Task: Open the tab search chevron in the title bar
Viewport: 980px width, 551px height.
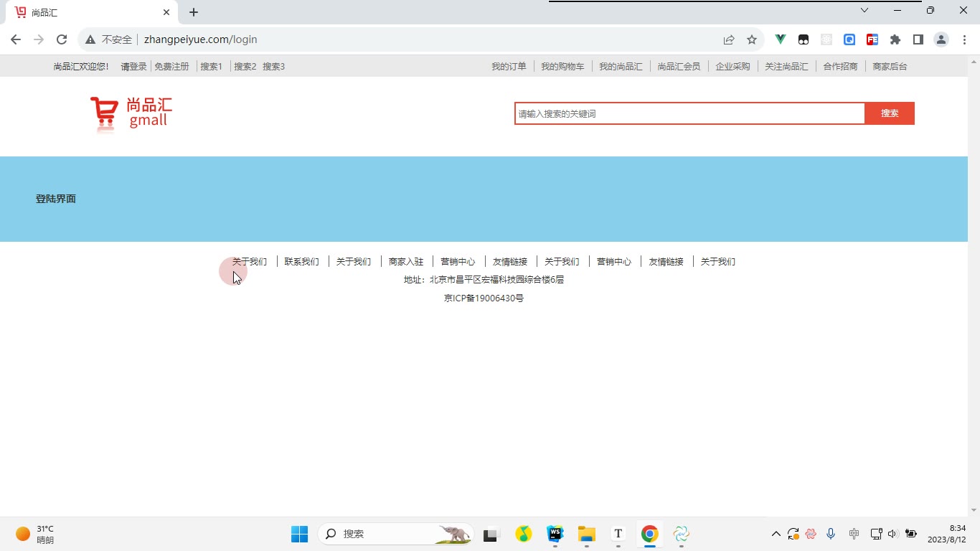Action: pos(864,10)
